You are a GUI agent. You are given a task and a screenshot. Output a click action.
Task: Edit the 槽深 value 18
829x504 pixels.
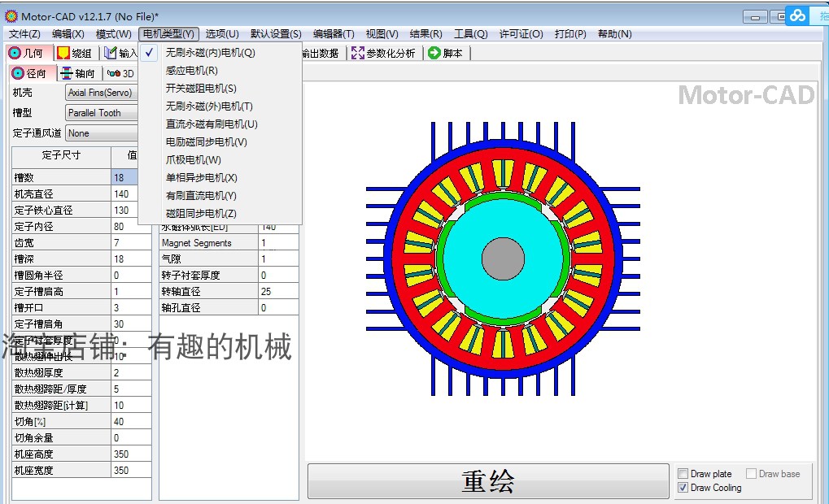[131, 259]
